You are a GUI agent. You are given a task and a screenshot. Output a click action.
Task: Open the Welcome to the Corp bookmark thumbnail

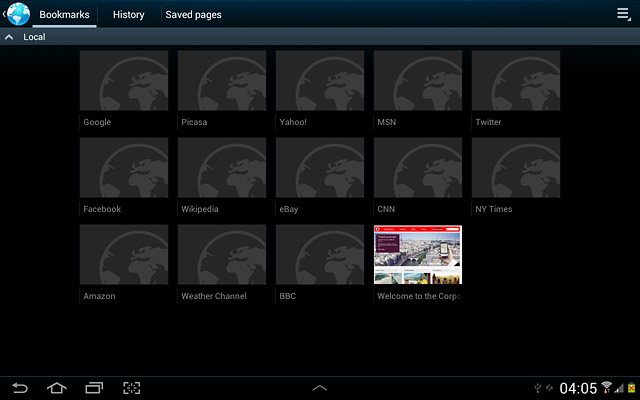418,254
